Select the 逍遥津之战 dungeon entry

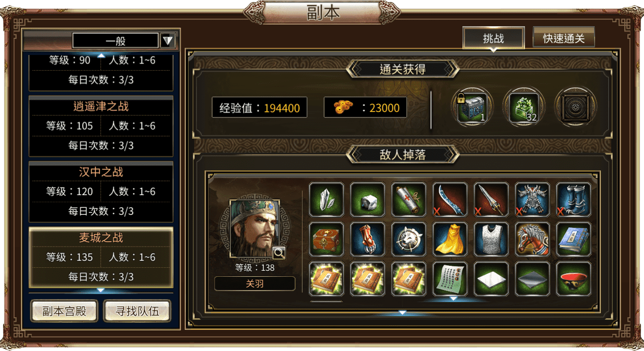click(101, 127)
